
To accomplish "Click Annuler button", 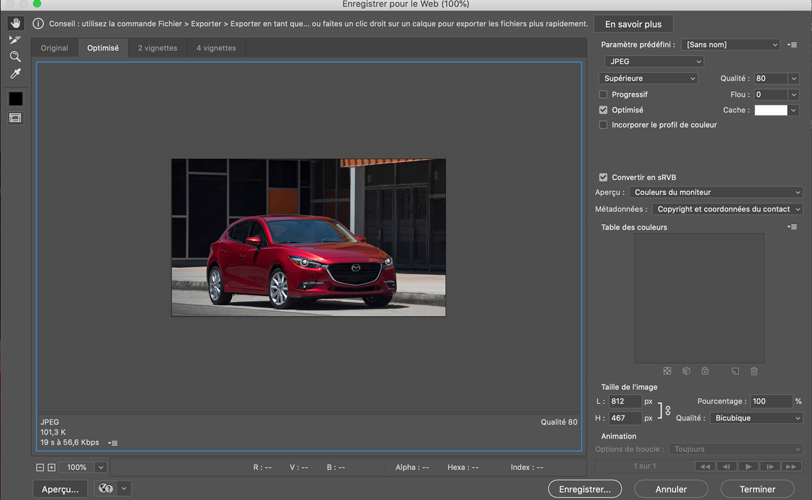I will tap(671, 489).
